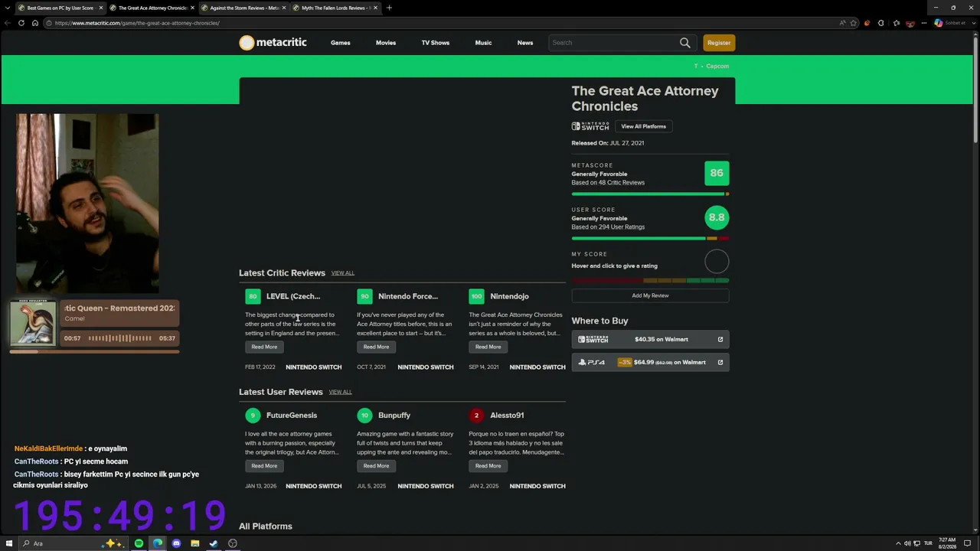The width and height of the screenshot is (980, 551).
Task: Go back in the browser
Action: [8, 23]
